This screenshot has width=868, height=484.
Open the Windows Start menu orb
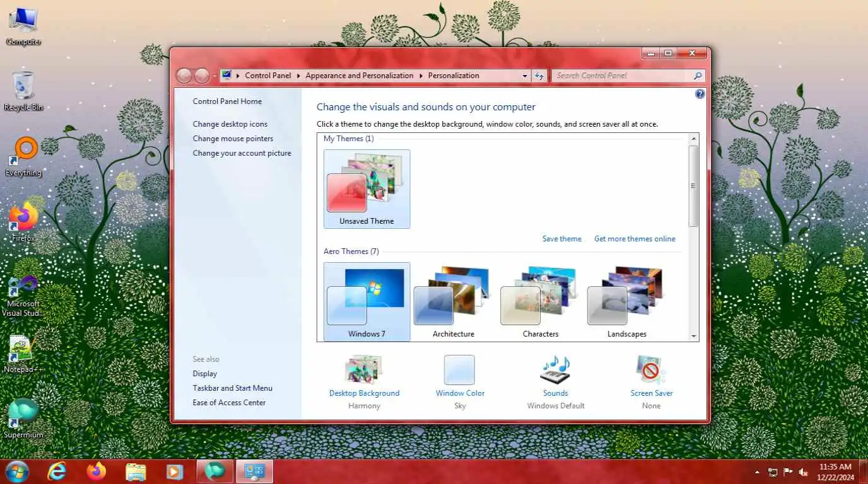coord(17,471)
